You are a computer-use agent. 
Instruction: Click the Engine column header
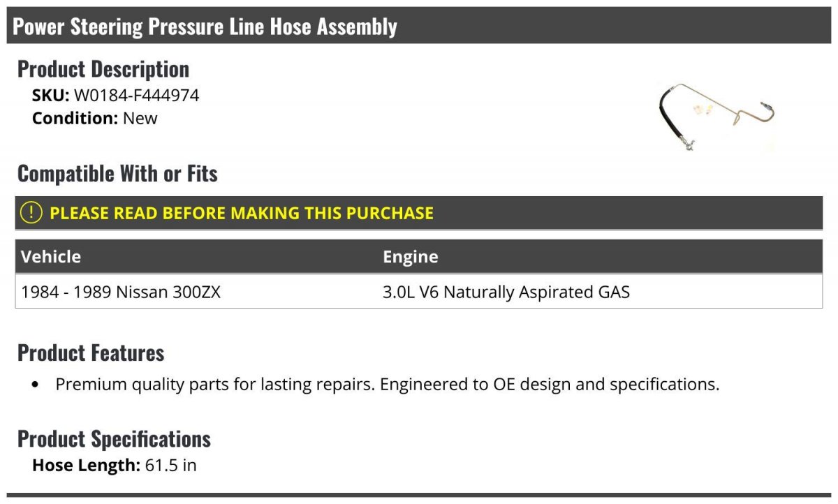[x=411, y=256]
